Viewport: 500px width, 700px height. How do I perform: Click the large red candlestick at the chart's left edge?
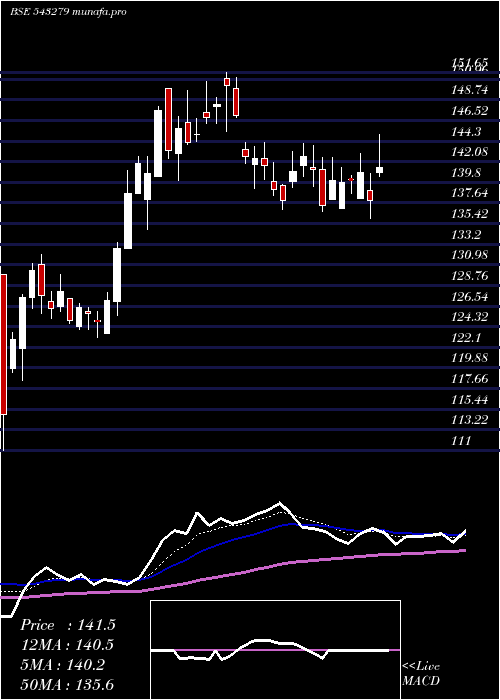point(4,344)
